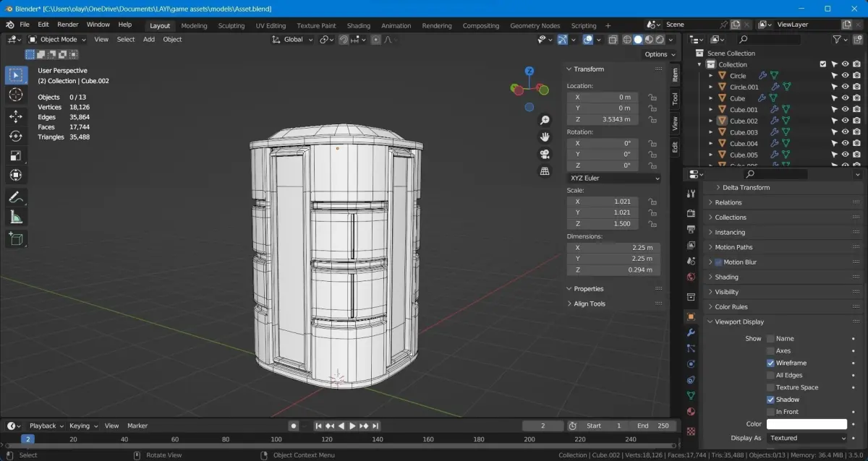Screen dimensions: 868x461
Task: Open the XYZ Euler rotation mode dropdown
Action: pyautogui.click(x=614, y=178)
